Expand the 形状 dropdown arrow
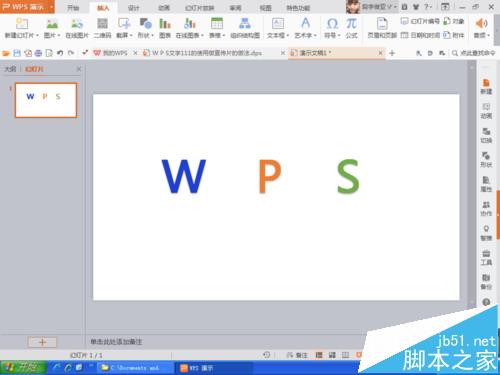Viewport: 500px width, 375px height. [152, 35]
